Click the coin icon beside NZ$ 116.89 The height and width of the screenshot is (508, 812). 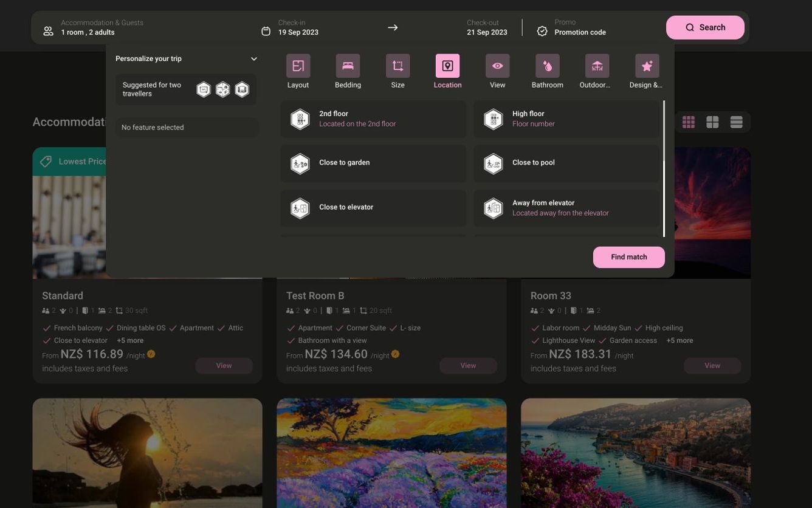tap(151, 354)
